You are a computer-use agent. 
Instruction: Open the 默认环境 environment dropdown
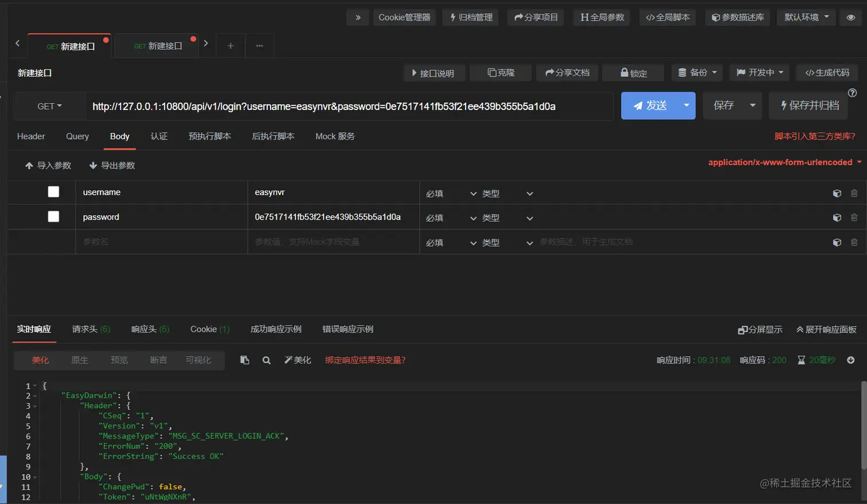point(806,17)
